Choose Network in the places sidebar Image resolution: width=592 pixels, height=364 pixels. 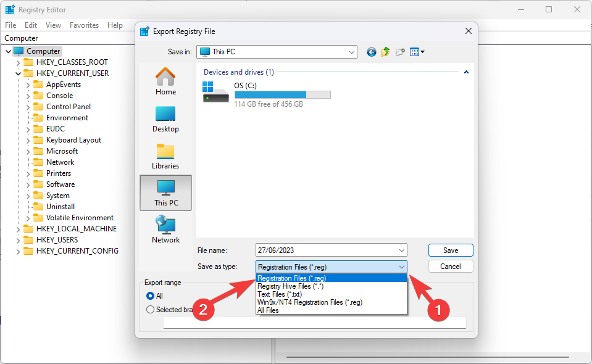(165, 230)
